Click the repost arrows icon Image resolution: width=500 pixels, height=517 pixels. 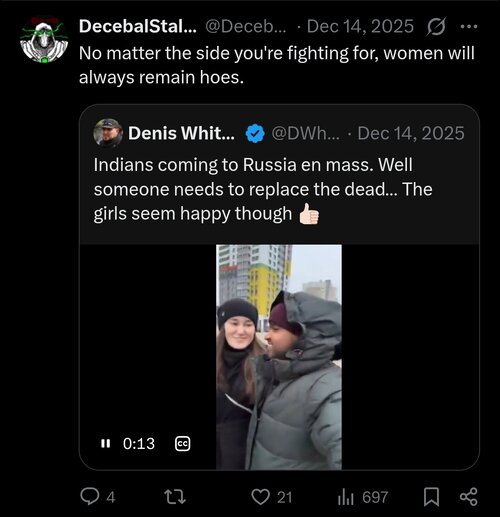click(x=175, y=497)
